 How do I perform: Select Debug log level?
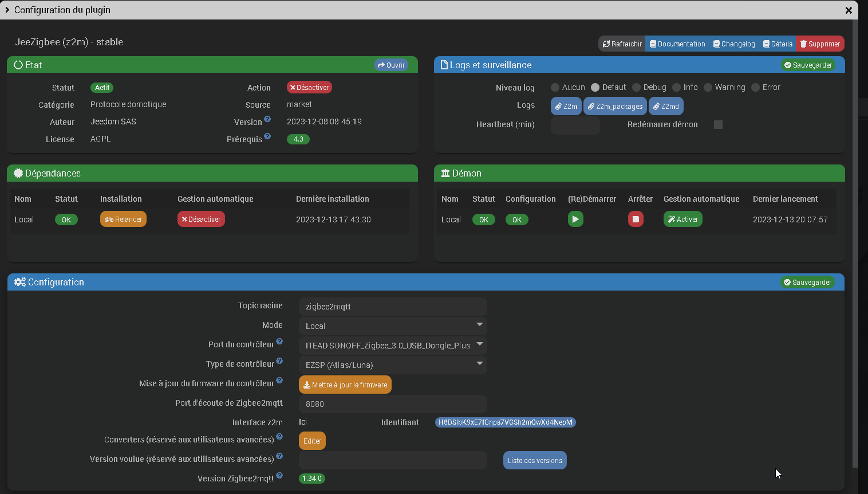pyautogui.click(x=636, y=87)
